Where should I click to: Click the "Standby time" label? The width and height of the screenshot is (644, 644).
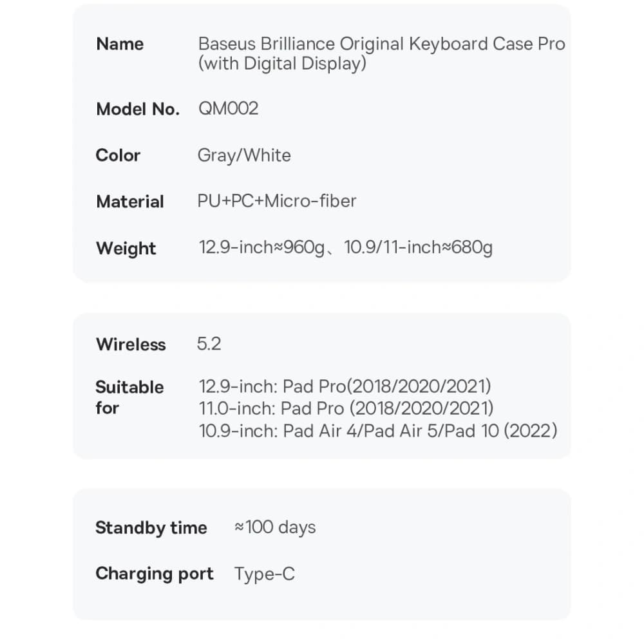(x=151, y=528)
